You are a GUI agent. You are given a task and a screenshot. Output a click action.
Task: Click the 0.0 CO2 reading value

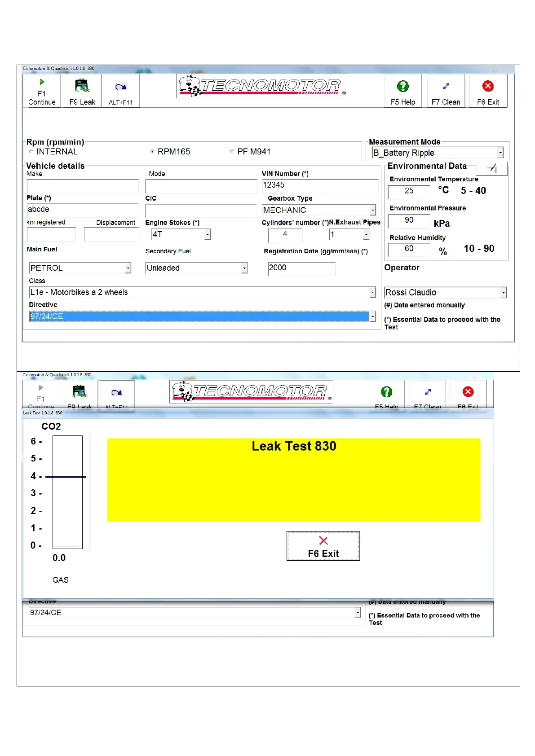[x=59, y=558]
